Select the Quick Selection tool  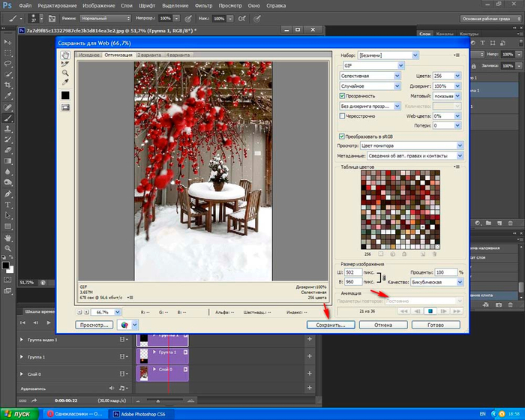click(x=7, y=74)
